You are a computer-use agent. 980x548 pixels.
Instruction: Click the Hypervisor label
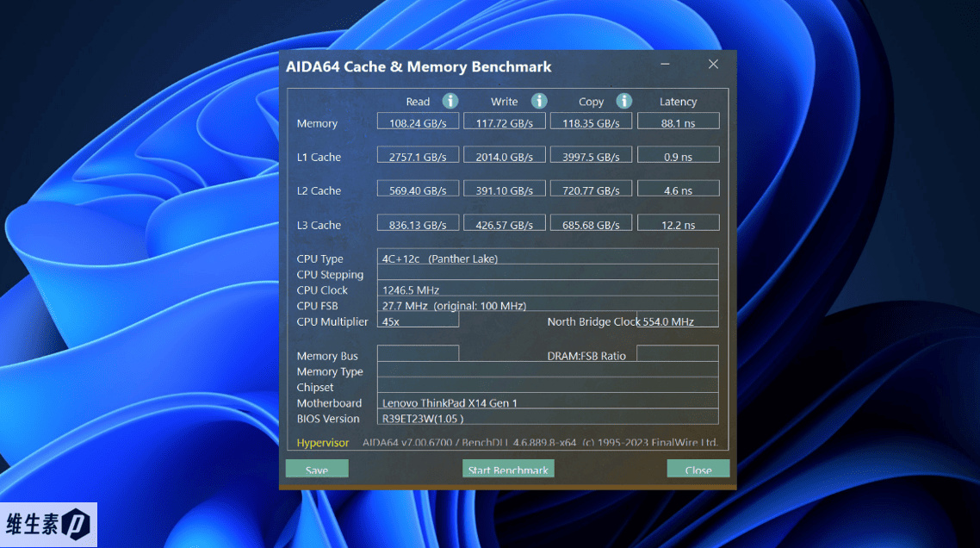pyautogui.click(x=322, y=442)
